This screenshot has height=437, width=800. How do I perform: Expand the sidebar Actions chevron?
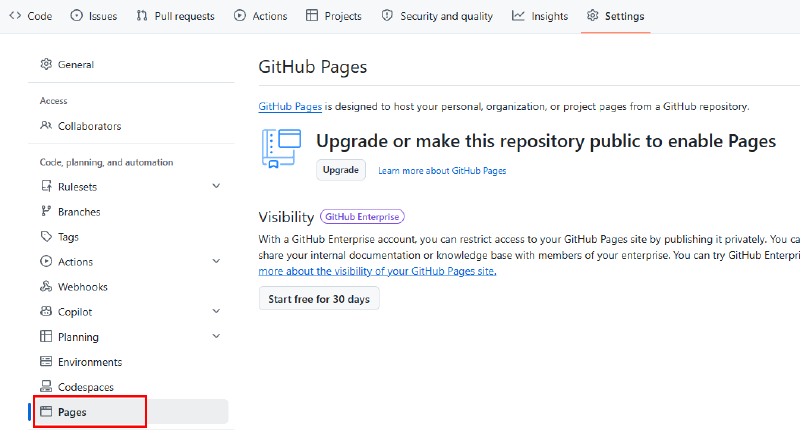pyautogui.click(x=216, y=261)
